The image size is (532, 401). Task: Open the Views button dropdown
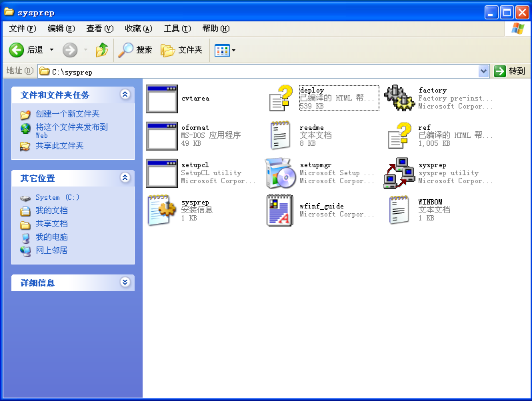point(233,50)
